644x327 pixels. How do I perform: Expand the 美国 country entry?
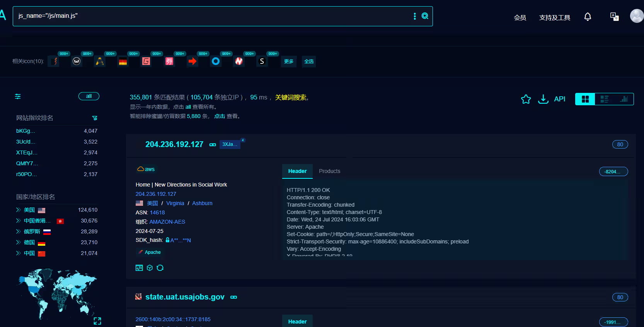point(18,210)
